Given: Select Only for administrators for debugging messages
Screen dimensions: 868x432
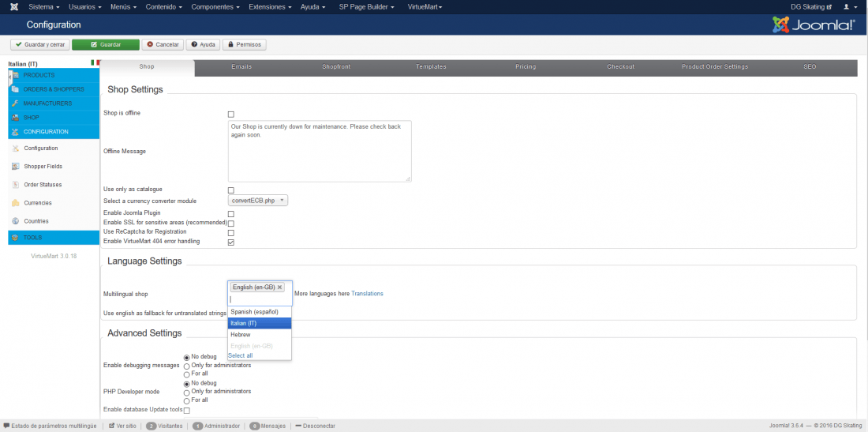Looking at the screenshot, I should click(186, 366).
